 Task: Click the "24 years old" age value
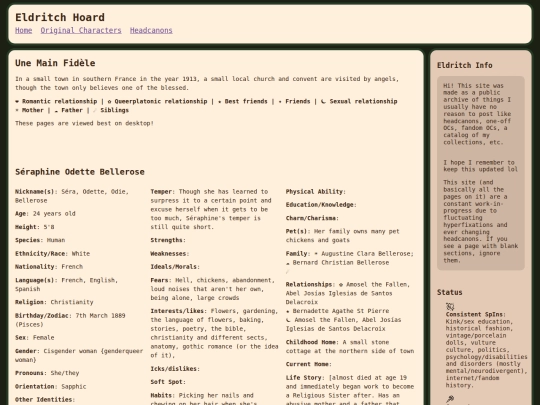pos(54,214)
